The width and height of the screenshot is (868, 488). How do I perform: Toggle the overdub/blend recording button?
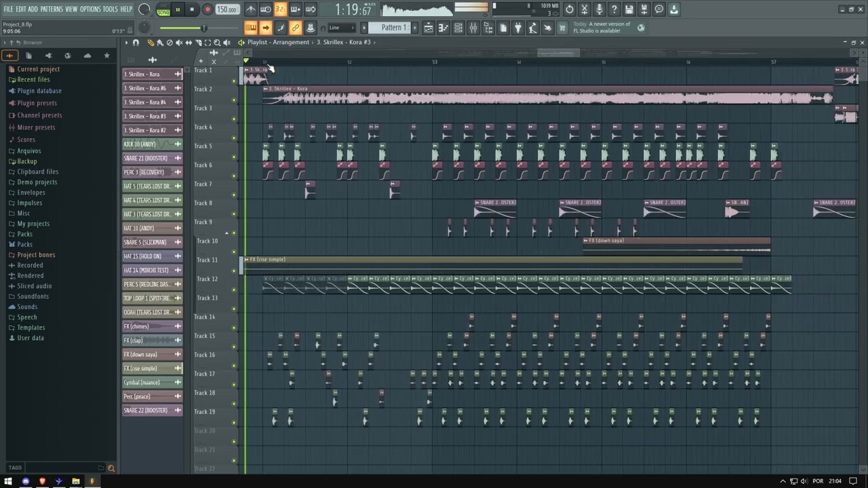tap(296, 9)
